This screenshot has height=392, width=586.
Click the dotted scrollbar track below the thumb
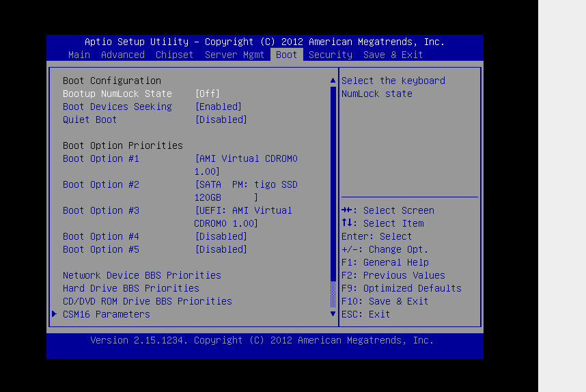click(333, 294)
